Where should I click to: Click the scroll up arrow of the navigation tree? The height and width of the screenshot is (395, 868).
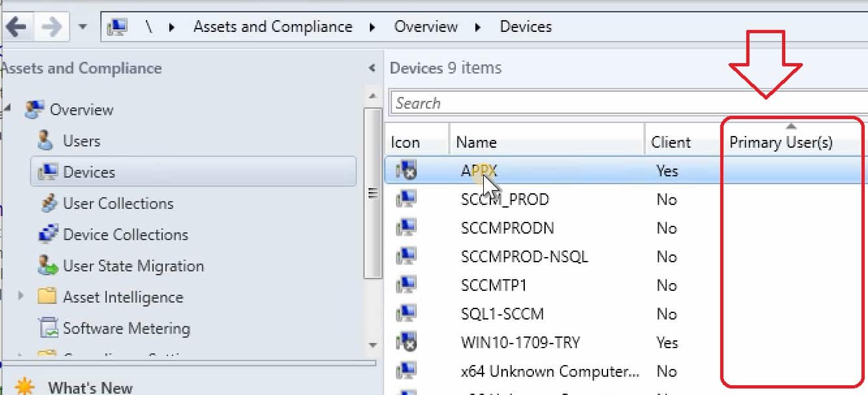372,96
